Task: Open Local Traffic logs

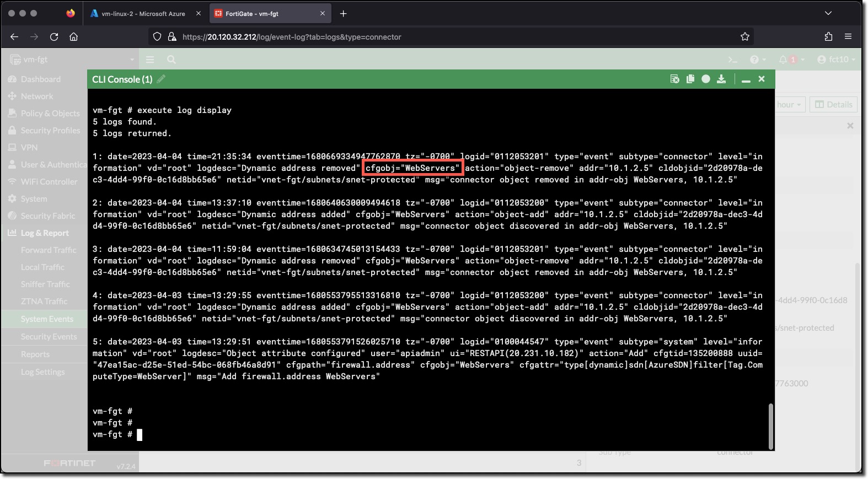Action: point(42,267)
